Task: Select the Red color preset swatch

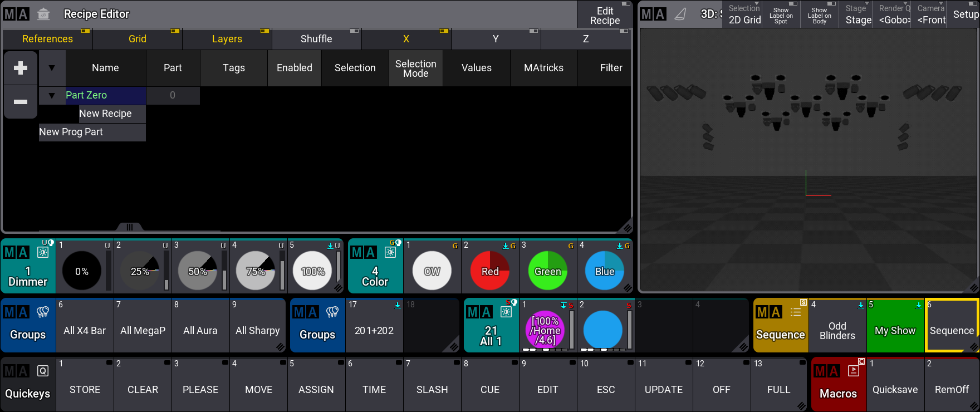Action: (490, 271)
